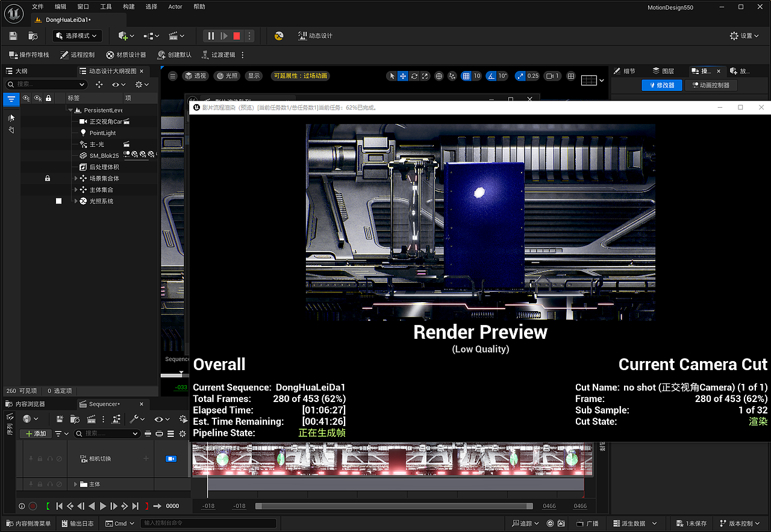Viewport: 771px width, 532px height.
Task: Click the Sequencer red record button
Action: pyautogui.click(x=33, y=506)
